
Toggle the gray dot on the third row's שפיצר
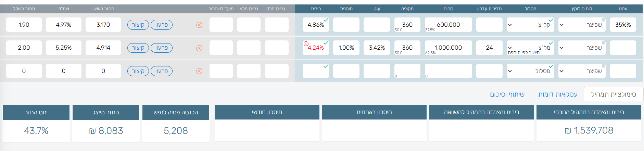pos(603,66)
